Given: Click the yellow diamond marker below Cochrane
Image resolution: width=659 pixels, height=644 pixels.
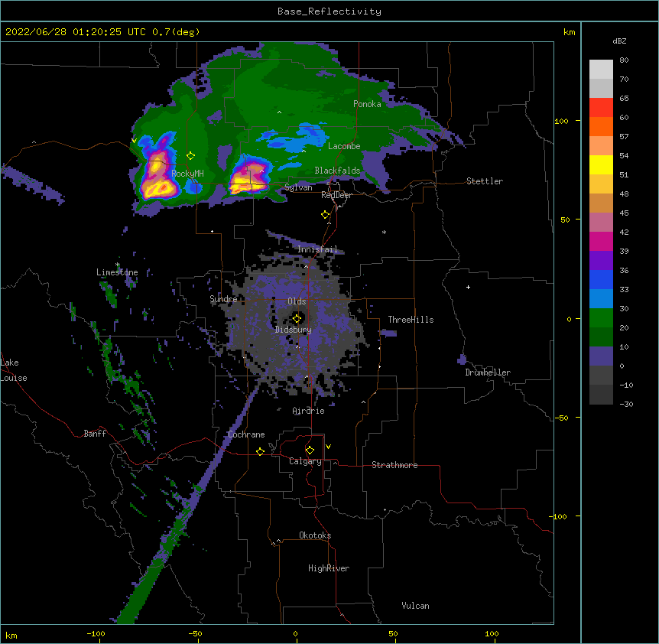Looking at the screenshot, I should (x=260, y=451).
